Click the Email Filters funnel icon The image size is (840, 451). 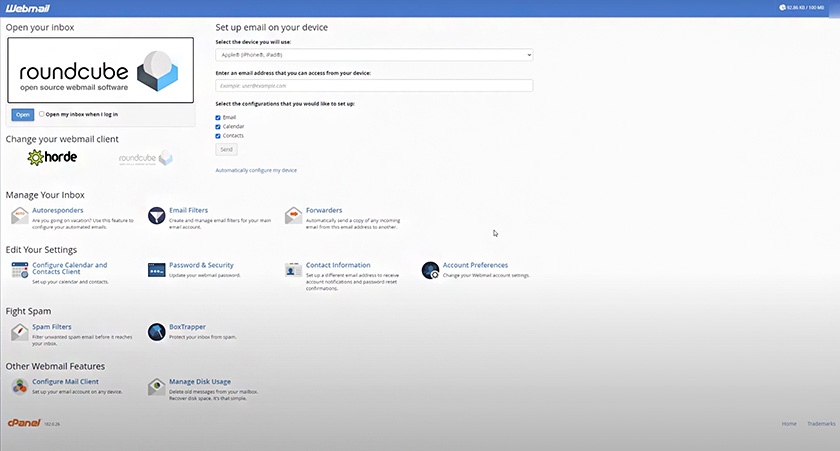156,216
